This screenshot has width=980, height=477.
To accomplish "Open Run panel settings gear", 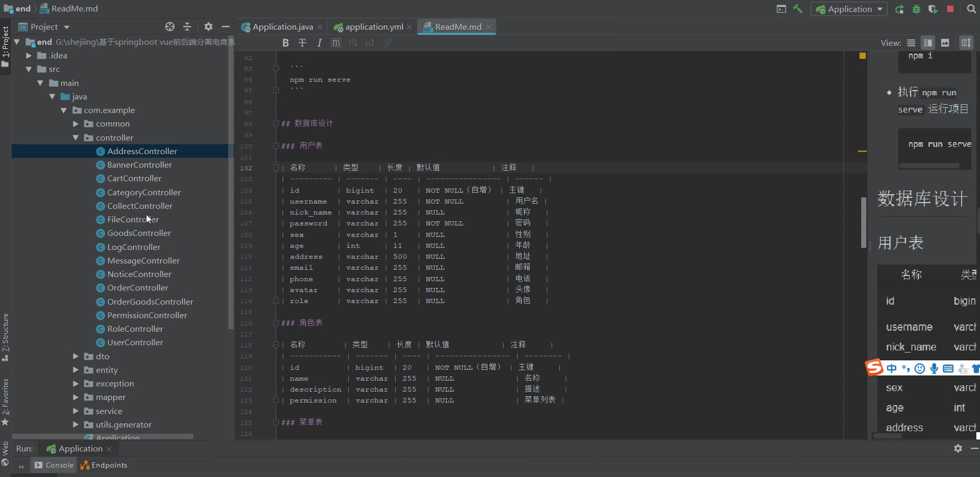I will coord(958,448).
